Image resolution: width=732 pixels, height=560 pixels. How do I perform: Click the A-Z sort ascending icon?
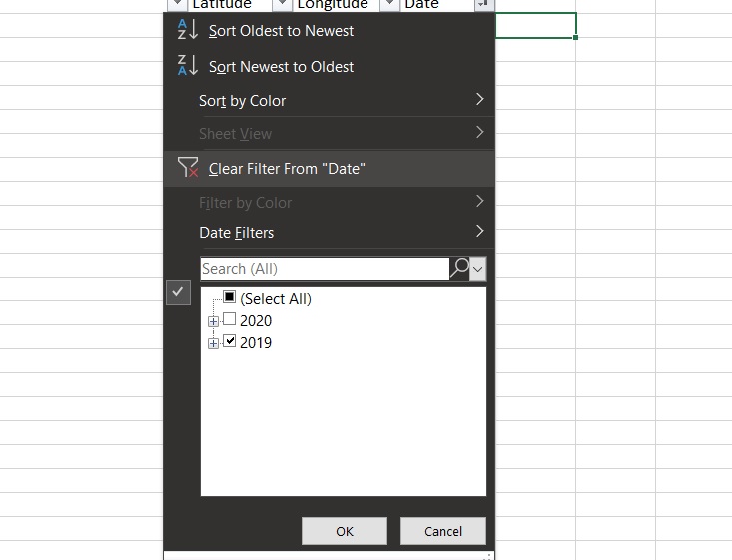click(x=187, y=30)
